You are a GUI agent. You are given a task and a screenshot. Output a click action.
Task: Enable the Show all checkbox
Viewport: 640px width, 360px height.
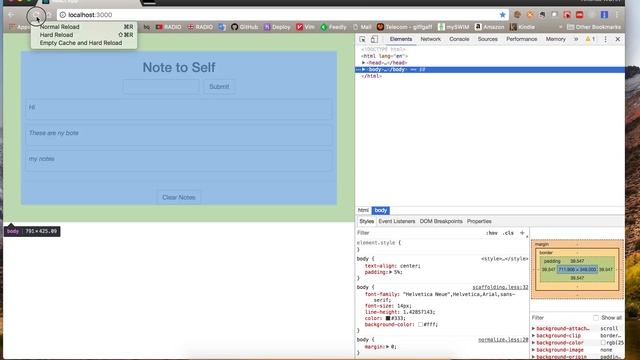[596, 318]
